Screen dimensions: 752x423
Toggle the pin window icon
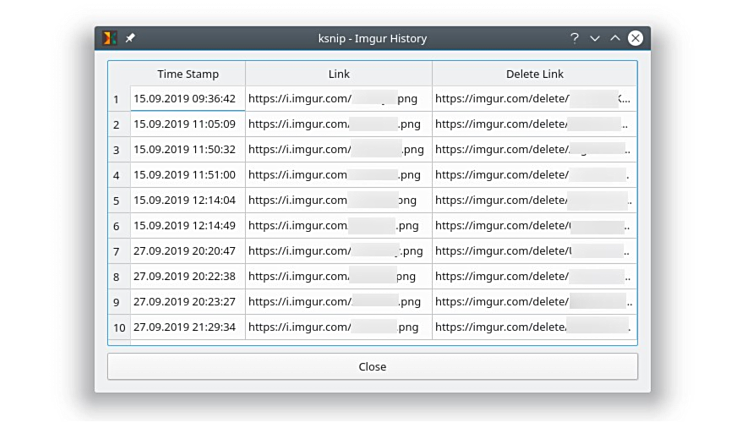click(x=130, y=38)
